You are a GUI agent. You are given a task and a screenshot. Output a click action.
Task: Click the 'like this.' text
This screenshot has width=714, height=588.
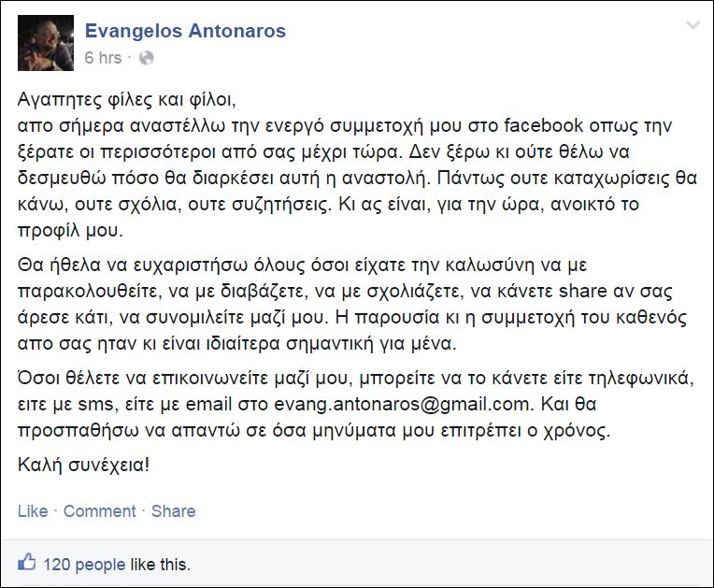click(x=161, y=565)
